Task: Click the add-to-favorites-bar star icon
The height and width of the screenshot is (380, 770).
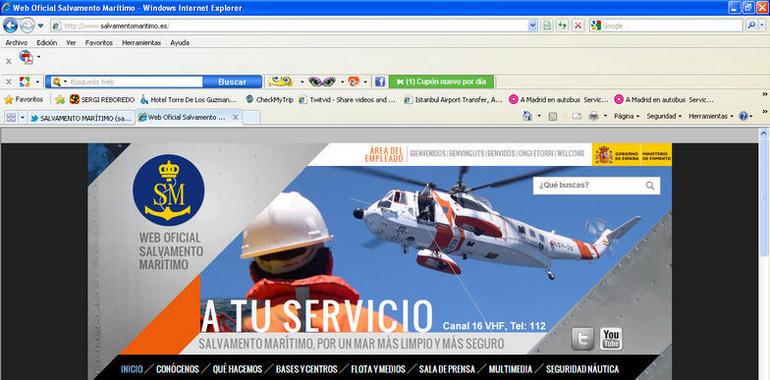Action: coord(60,100)
